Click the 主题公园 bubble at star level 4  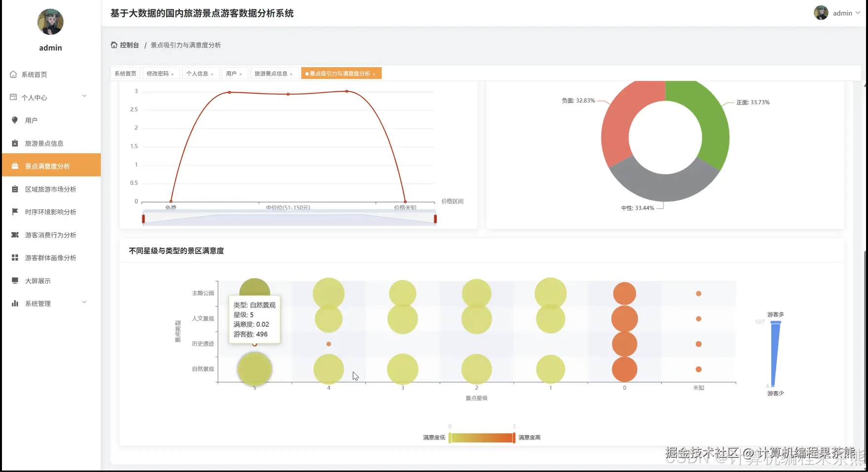[328, 294]
